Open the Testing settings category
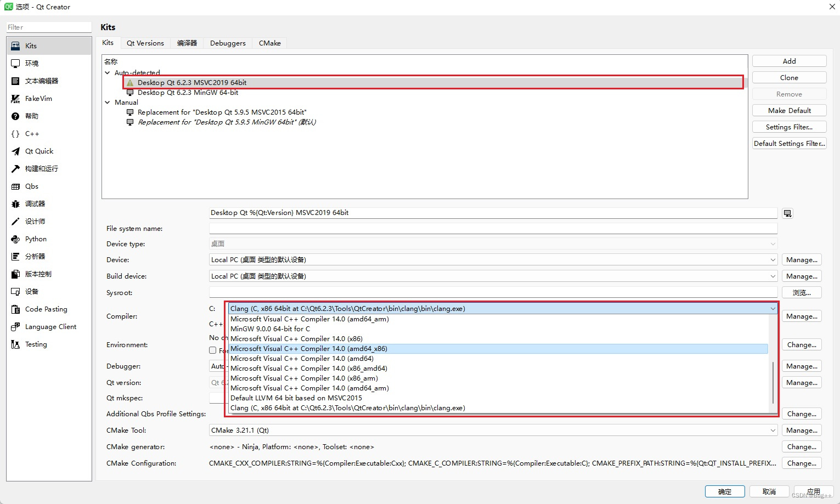840x504 pixels. pos(49,344)
